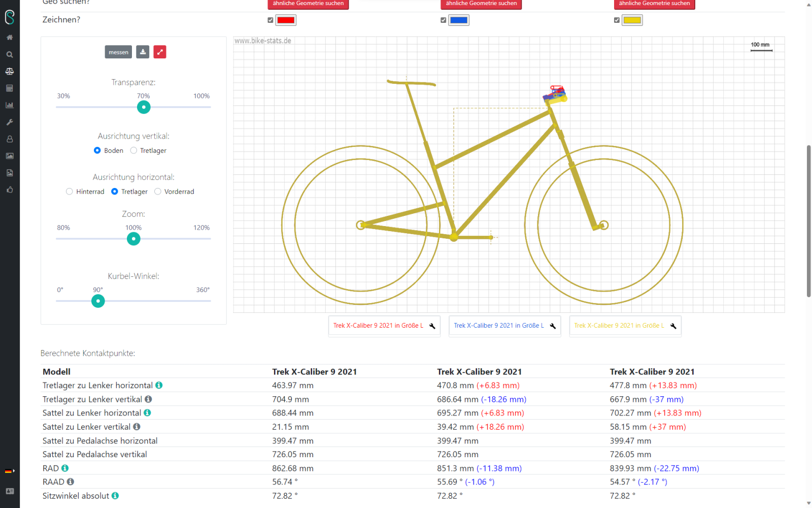Image resolution: width=812 pixels, height=508 pixels.
Task: Open the calculator icon in sidebar
Action: [10, 88]
